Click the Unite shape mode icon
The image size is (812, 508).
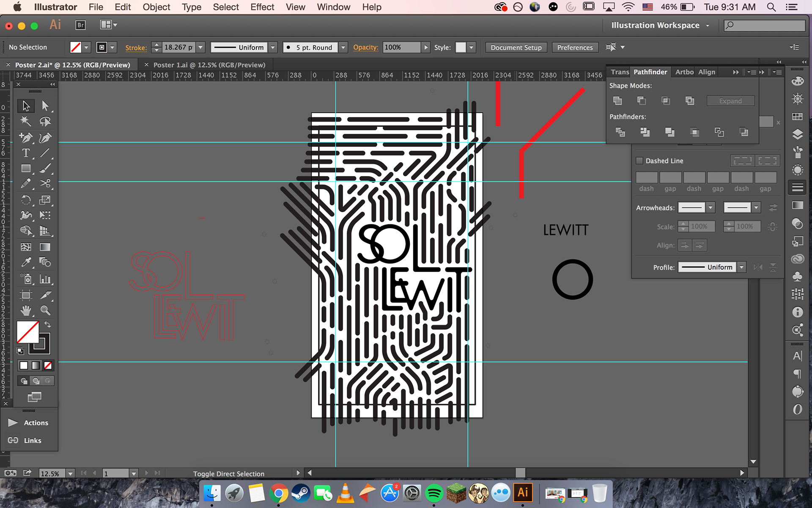(617, 101)
